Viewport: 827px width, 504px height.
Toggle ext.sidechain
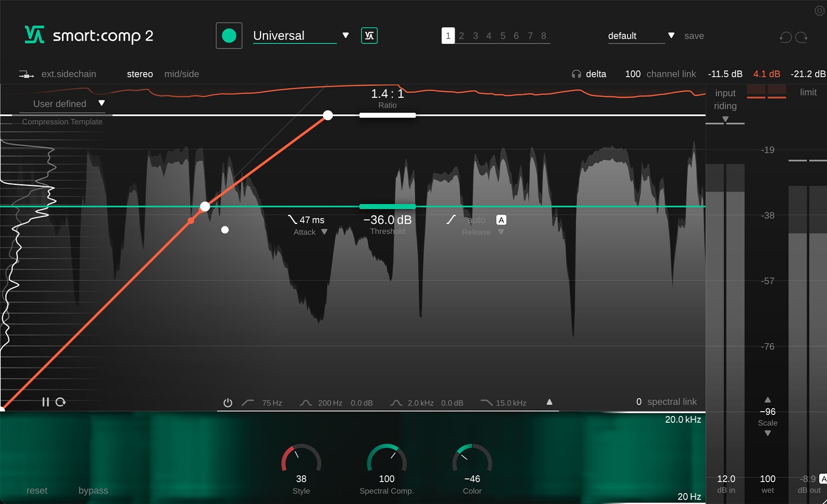tap(69, 74)
